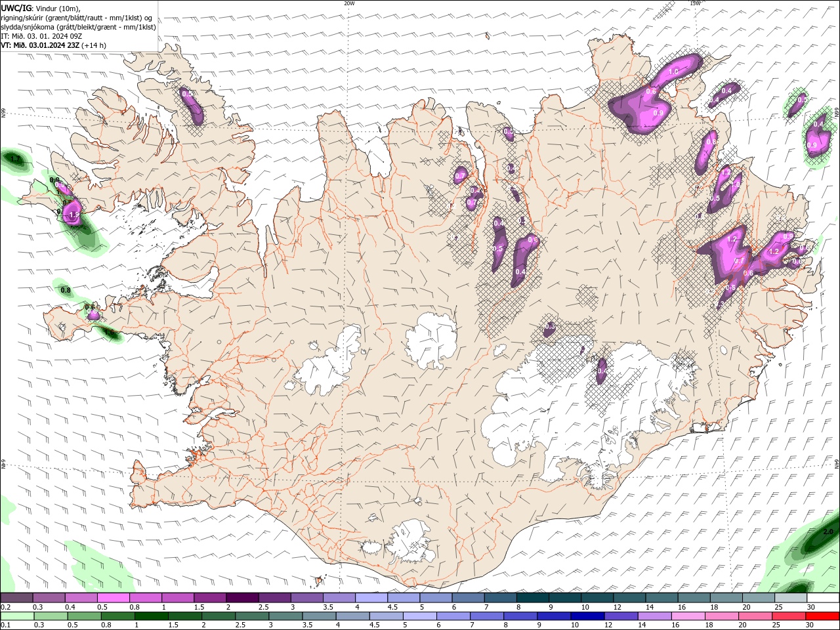Select the "2.0" rain value label

coord(828,532)
